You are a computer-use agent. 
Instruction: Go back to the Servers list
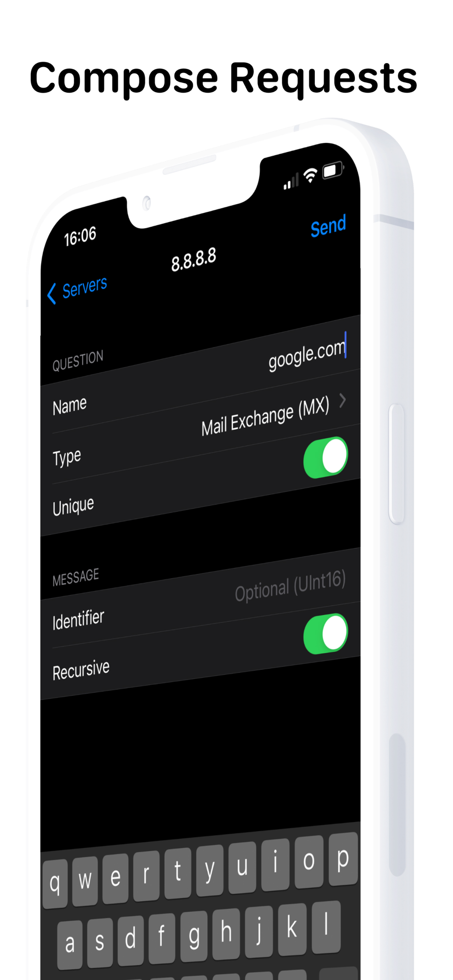(77, 290)
